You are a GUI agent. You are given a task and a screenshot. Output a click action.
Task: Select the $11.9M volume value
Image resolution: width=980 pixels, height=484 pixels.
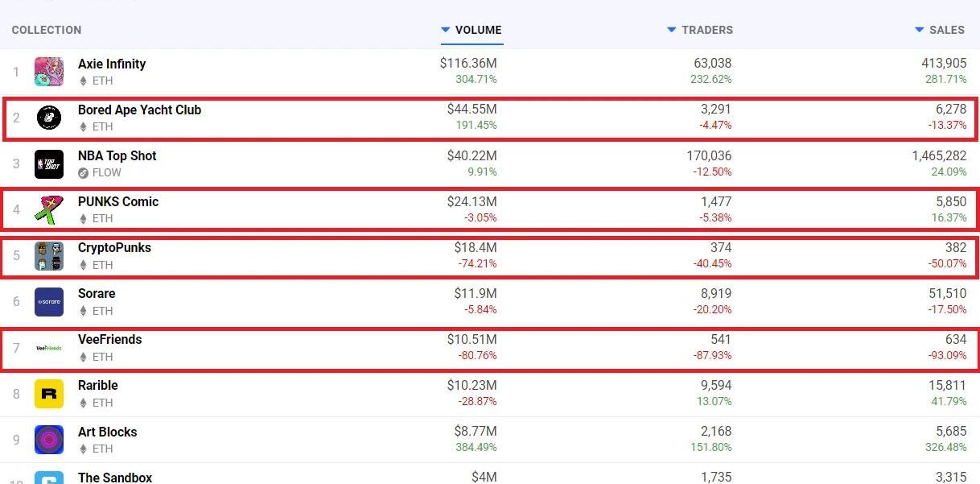click(x=476, y=293)
